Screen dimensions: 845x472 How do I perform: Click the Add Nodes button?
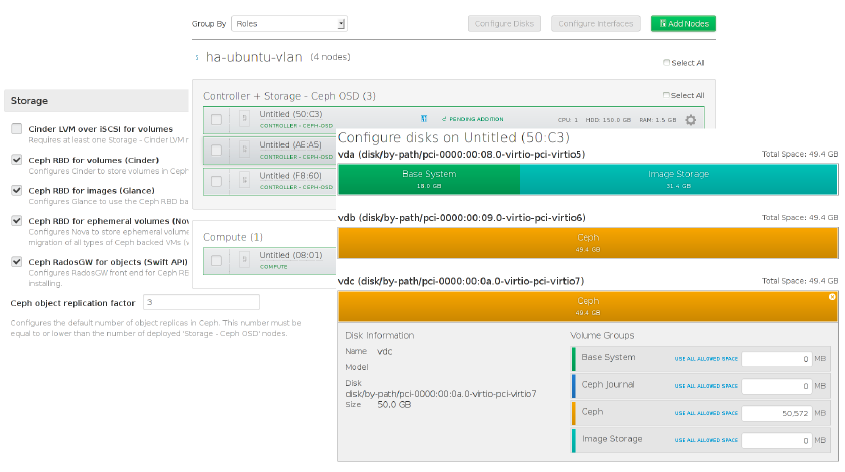coord(683,23)
